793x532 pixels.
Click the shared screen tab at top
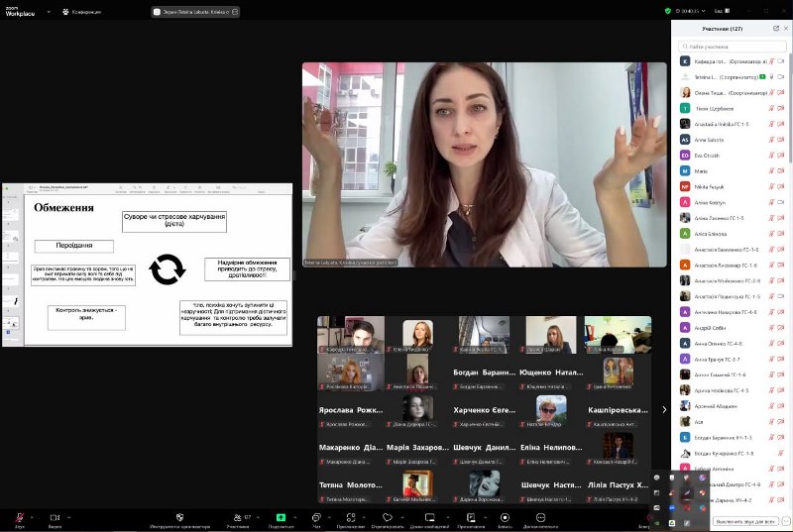[195, 12]
